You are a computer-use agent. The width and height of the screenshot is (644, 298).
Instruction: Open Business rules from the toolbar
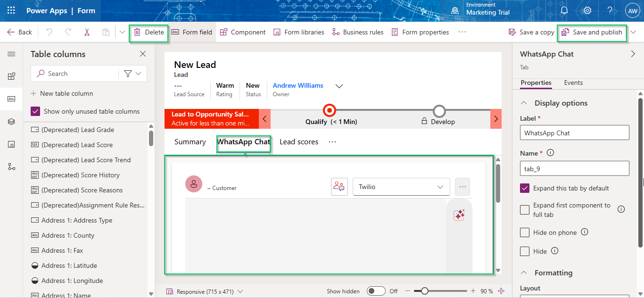coord(358,32)
